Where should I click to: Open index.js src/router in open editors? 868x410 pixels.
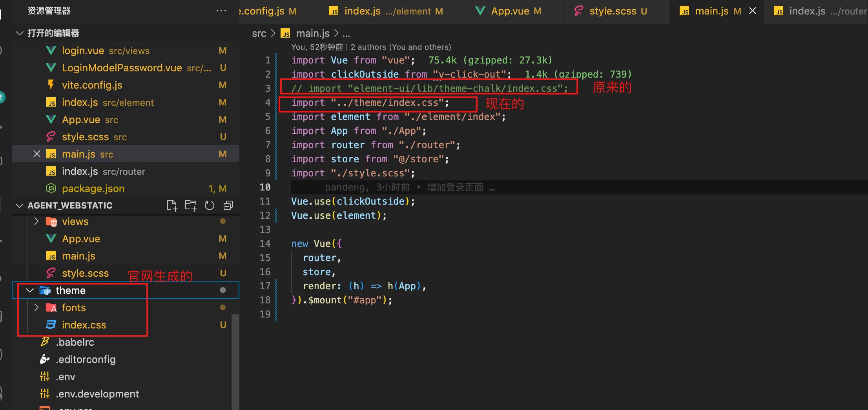tap(126, 171)
